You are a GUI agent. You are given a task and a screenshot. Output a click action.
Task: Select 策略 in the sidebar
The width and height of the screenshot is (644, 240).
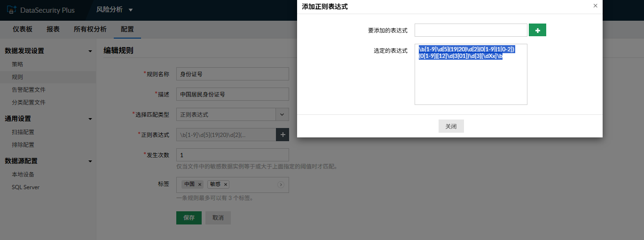point(17,64)
